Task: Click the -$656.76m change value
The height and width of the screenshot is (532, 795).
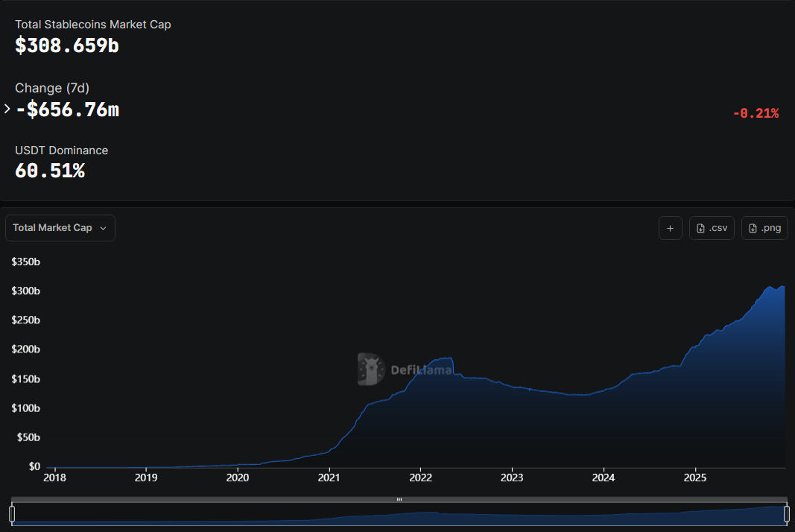Action: pyautogui.click(x=67, y=110)
